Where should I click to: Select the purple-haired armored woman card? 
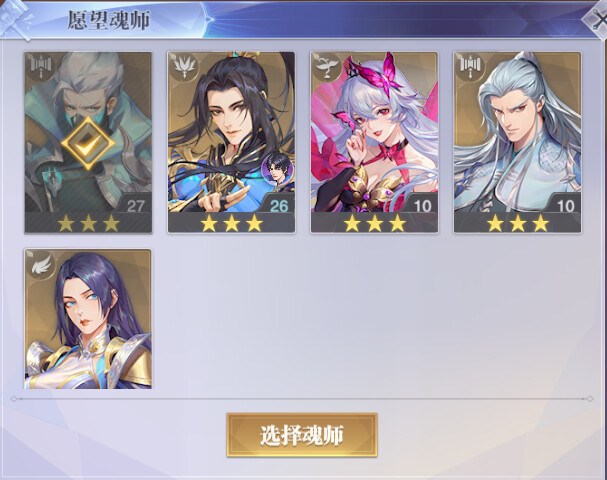pos(88,319)
